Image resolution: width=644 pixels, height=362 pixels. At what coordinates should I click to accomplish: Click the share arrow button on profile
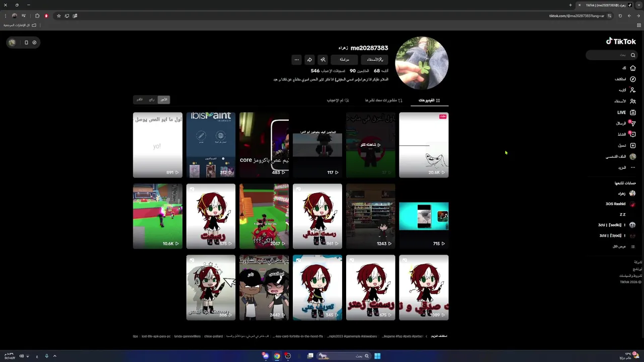tap(309, 59)
